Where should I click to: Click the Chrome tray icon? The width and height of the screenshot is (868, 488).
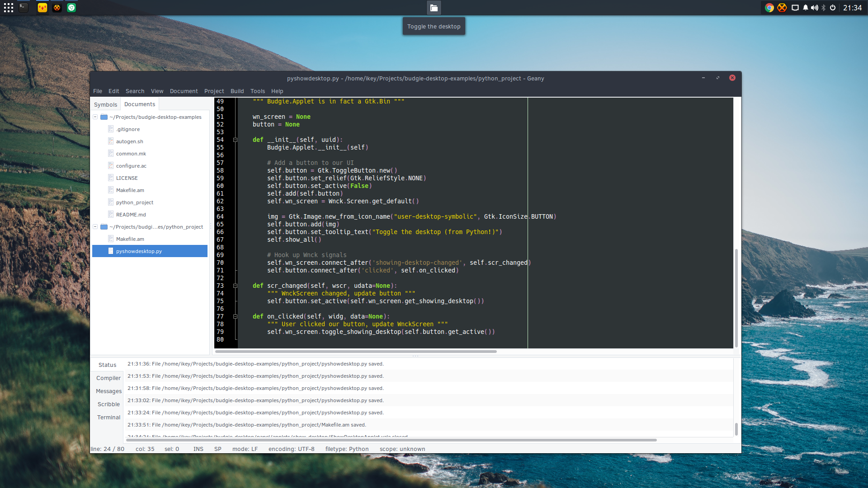(769, 8)
